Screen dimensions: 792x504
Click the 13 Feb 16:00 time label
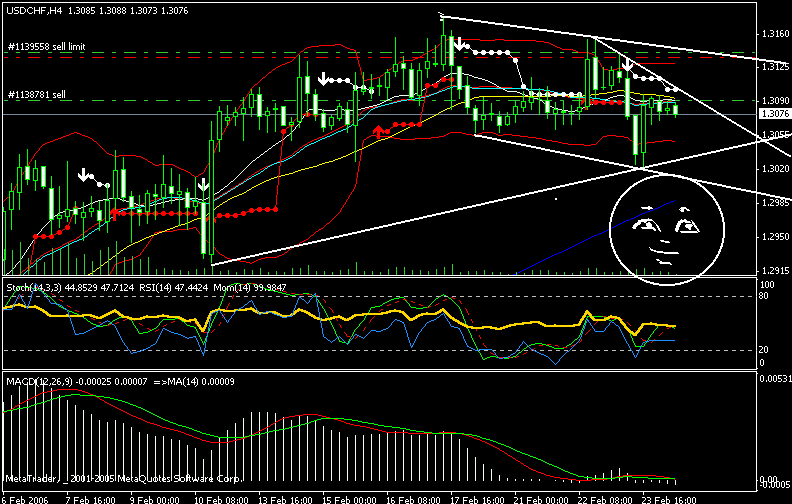286,500
